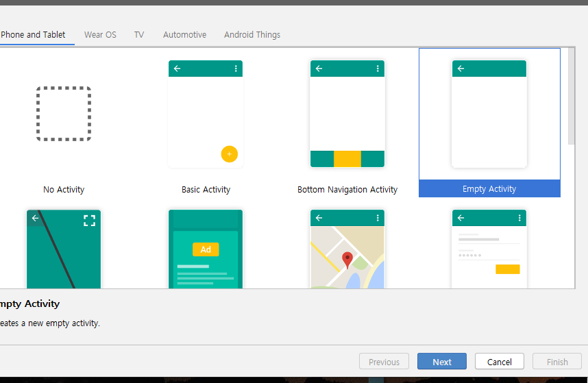The width and height of the screenshot is (588, 383).
Task: Select the Empty Activity template thumbnail
Action: point(489,114)
